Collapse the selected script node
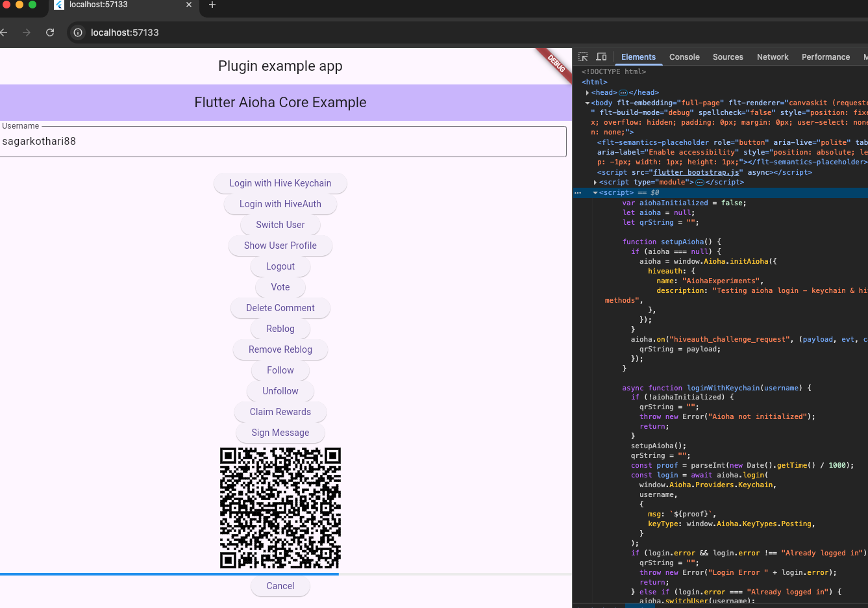The image size is (868, 608). tap(595, 193)
